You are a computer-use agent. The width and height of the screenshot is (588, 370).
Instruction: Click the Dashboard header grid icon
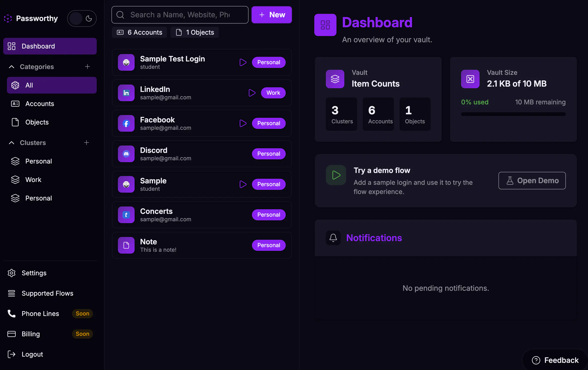[325, 25]
